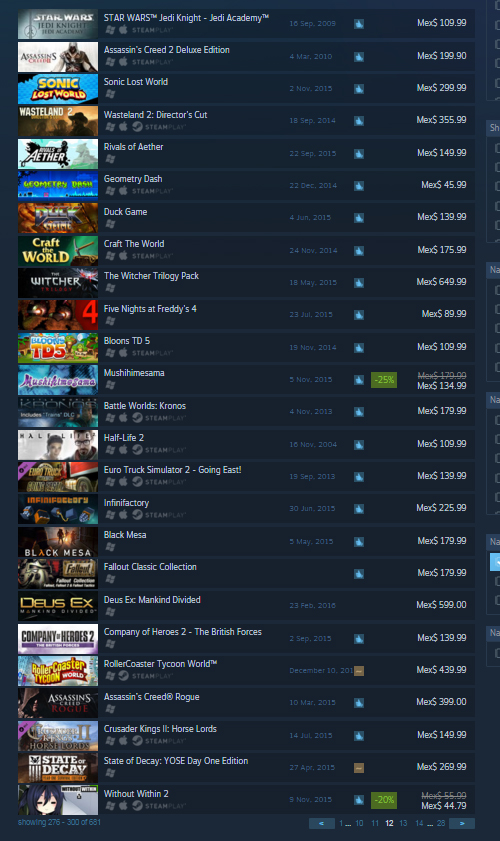Click the mixed review icon for State of Decay
500x841 pixels.
(359, 768)
